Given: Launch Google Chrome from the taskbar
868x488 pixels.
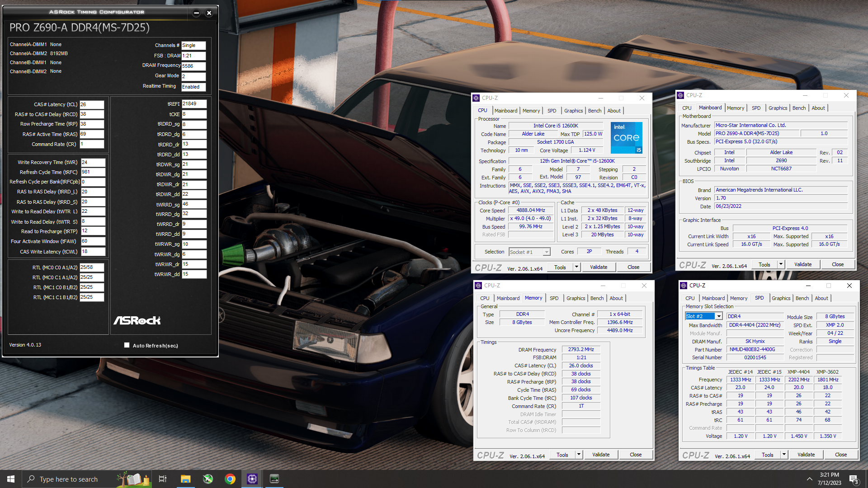Looking at the screenshot, I should tap(230, 479).
